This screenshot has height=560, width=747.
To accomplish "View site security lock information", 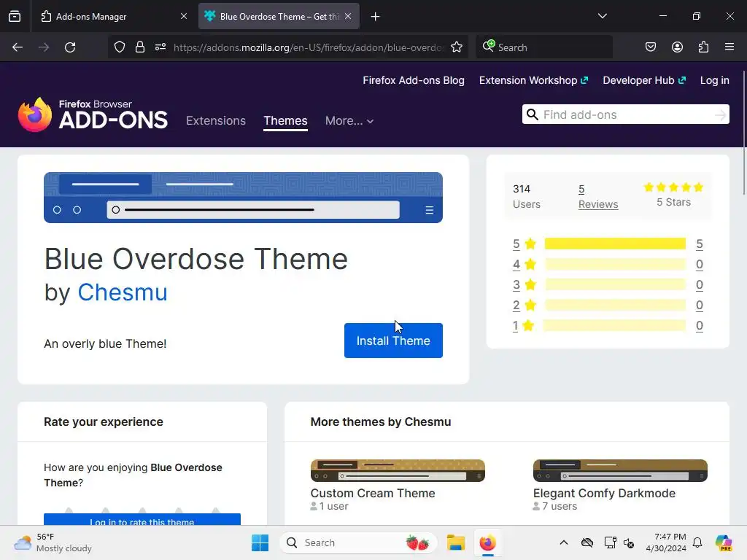I will coord(139,47).
